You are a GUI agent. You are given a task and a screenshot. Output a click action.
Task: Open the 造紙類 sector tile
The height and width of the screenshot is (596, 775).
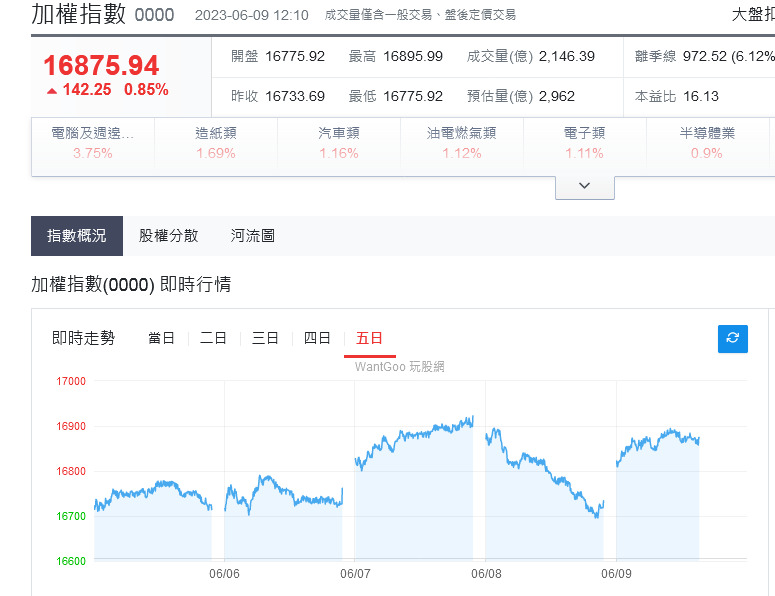tap(216, 143)
